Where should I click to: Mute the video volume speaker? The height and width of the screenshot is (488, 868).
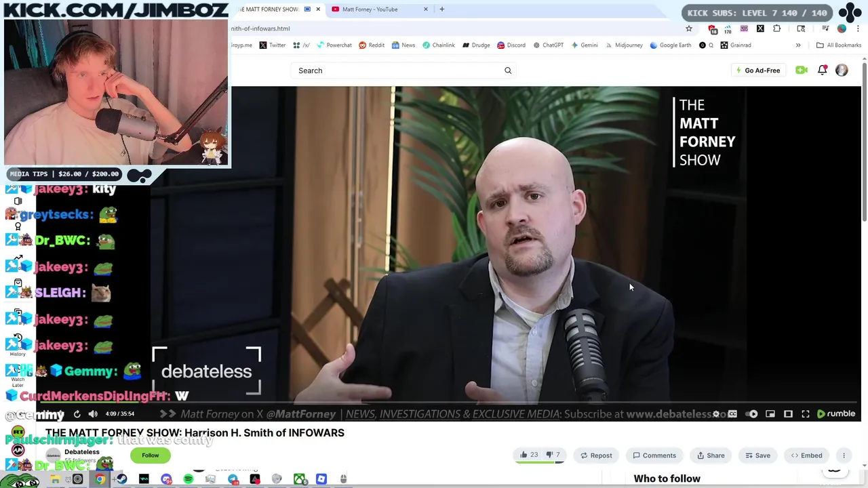93,414
